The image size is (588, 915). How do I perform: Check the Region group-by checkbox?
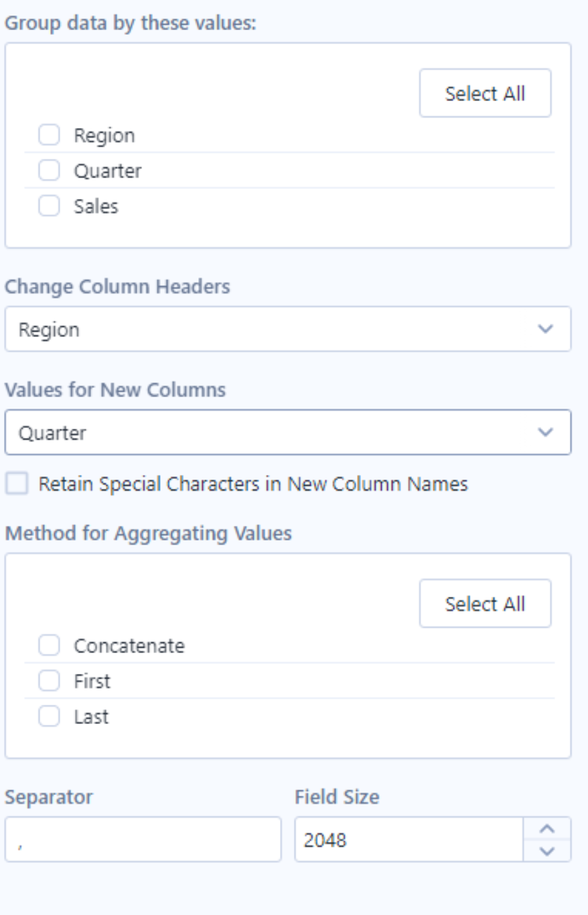click(x=49, y=135)
